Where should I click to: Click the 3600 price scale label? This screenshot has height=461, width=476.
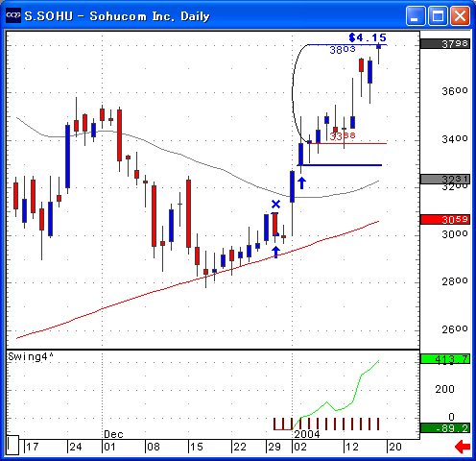pos(455,91)
